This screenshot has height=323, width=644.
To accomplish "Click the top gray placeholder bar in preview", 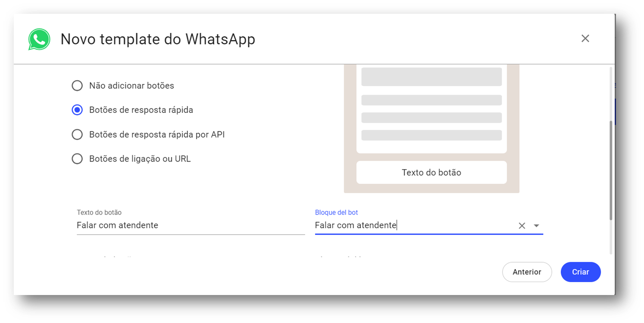I will tap(431, 77).
